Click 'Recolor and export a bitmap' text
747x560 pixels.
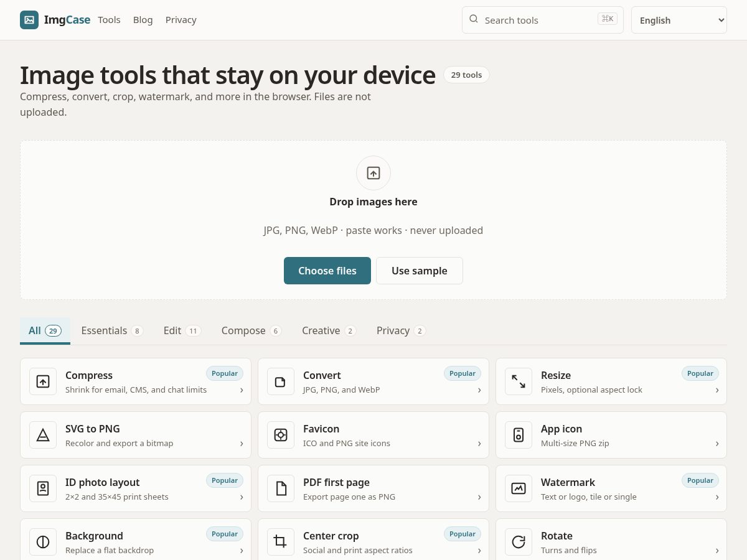pyautogui.click(x=120, y=444)
